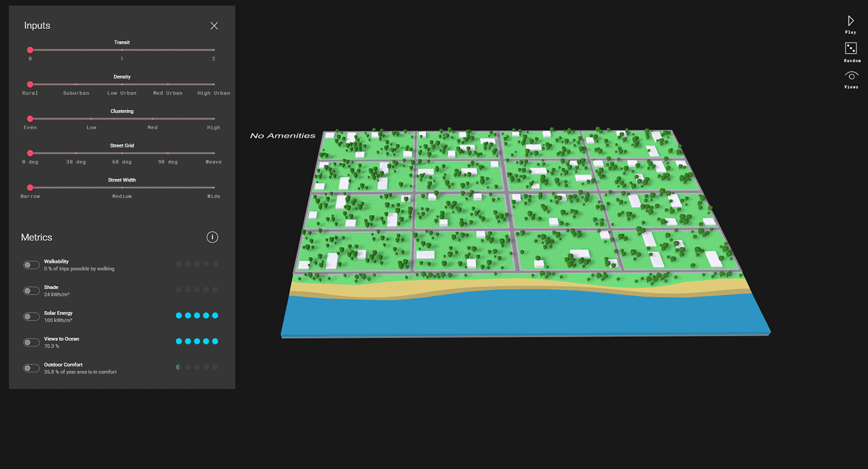Click the Play icon

pos(850,21)
